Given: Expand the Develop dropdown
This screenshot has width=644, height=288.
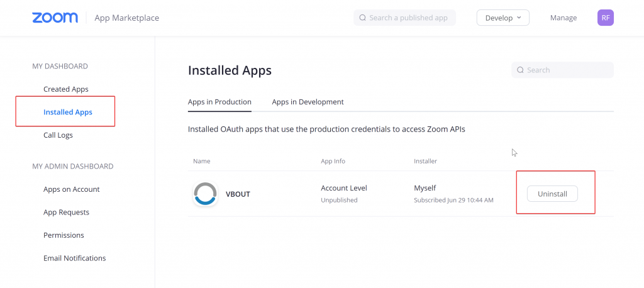Looking at the screenshot, I should [x=502, y=18].
